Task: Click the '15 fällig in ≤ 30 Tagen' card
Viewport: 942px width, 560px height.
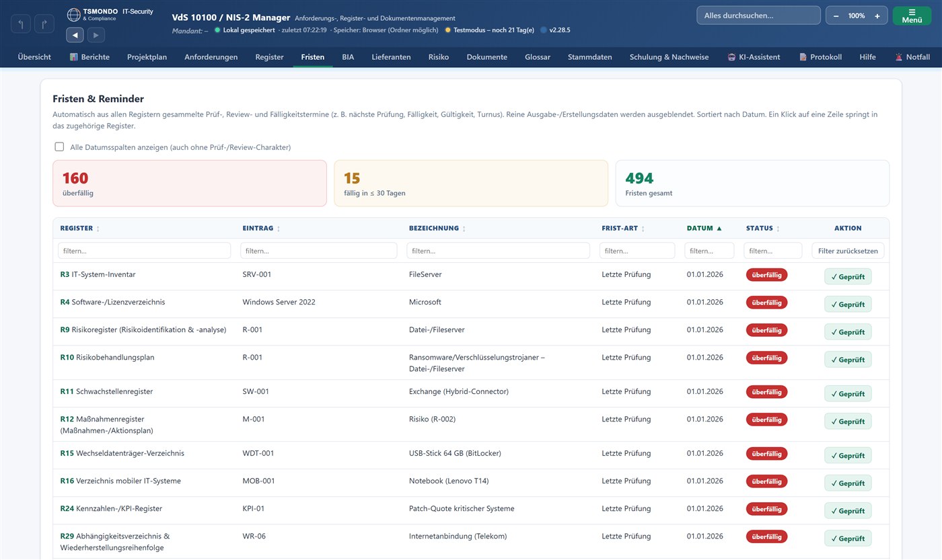Action: [471, 183]
